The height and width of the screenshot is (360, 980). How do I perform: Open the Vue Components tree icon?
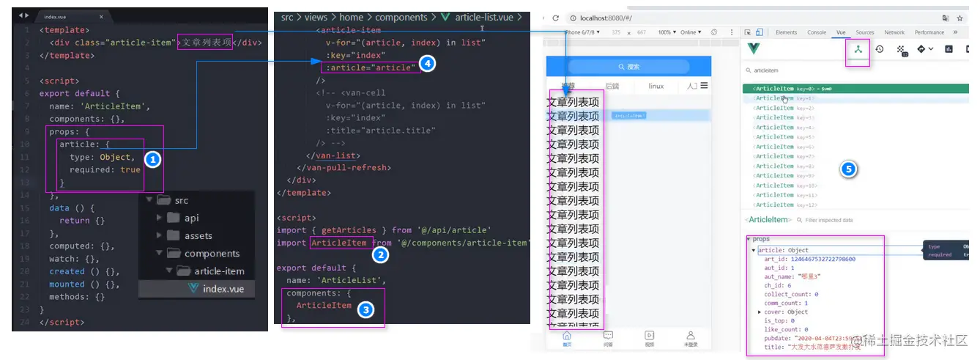tap(858, 49)
